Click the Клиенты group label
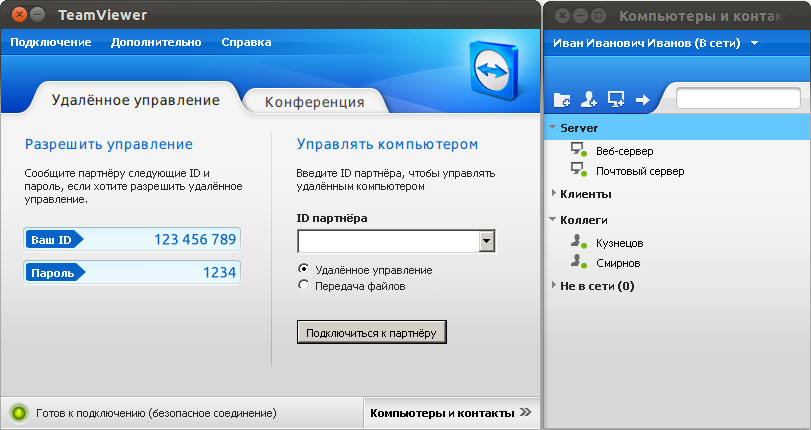The height and width of the screenshot is (430, 811). (x=585, y=194)
